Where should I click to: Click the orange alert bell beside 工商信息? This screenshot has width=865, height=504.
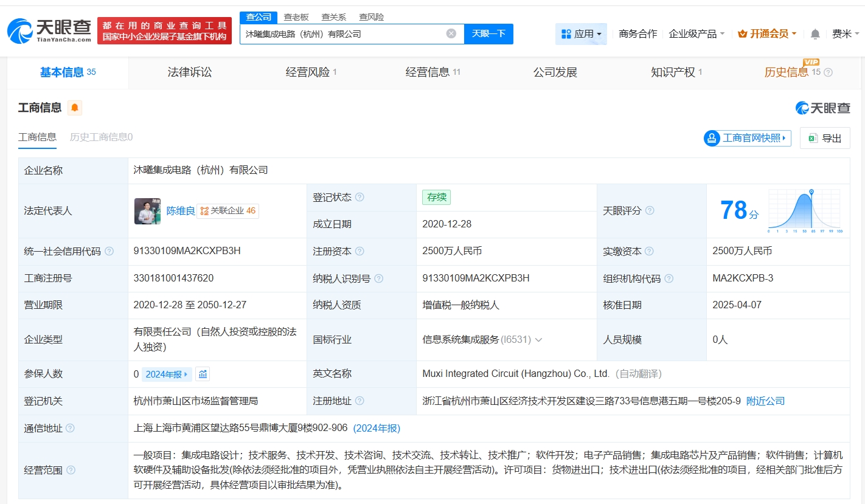pos(74,108)
